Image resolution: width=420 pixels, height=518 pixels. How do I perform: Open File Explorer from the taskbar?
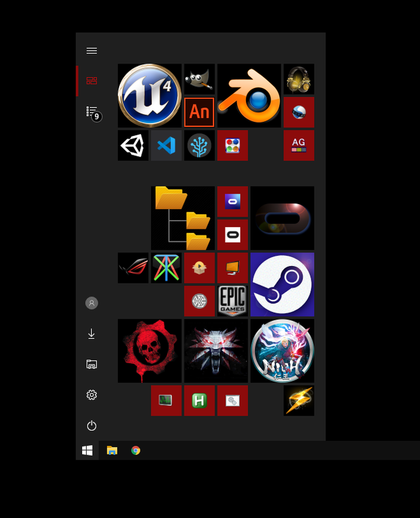pos(112,450)
